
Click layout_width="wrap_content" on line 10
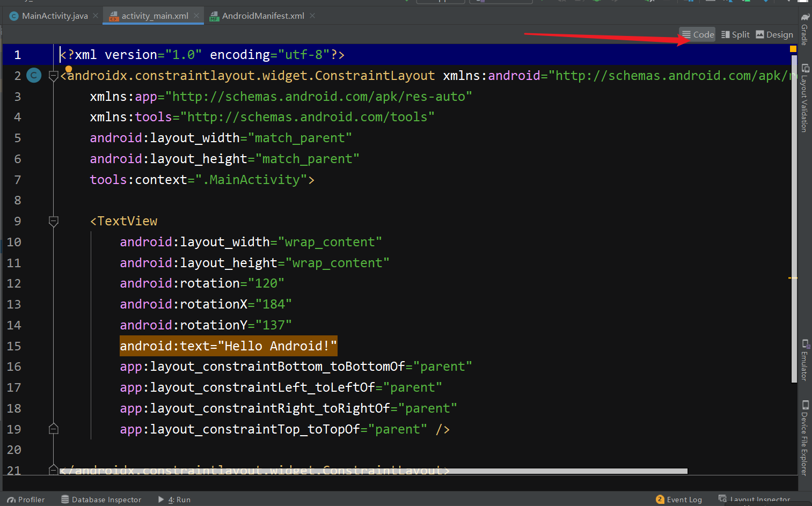(x=251, y=242)
